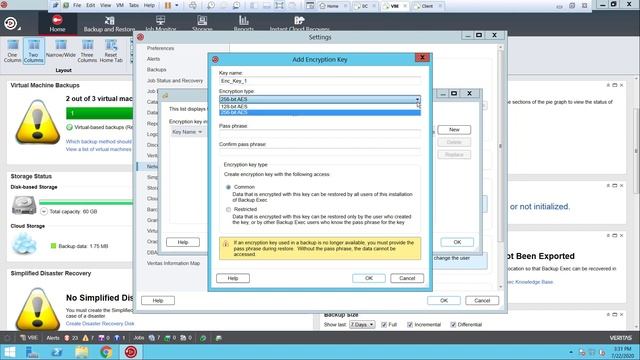This screenshot has height=360, width=640.
Task: Select the Common encryption key radio button
Action: pos(228,187)
